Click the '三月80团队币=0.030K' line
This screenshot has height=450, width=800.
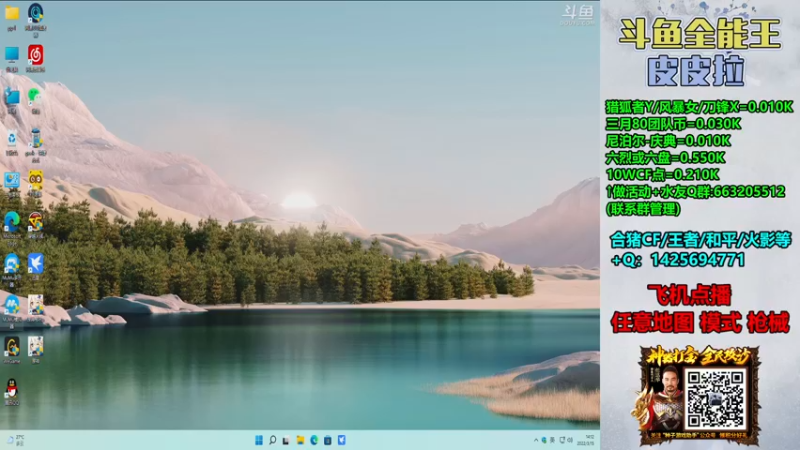(x=673, y=124)
